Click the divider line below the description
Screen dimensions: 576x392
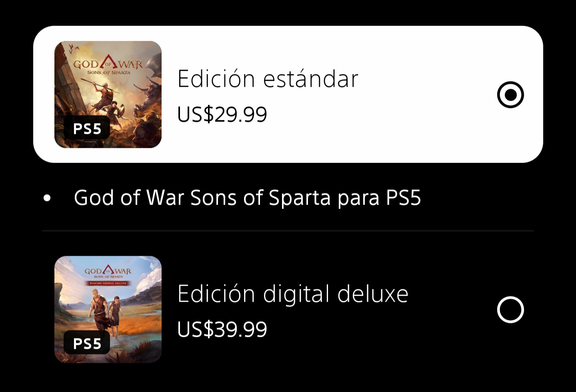[288, 231]
